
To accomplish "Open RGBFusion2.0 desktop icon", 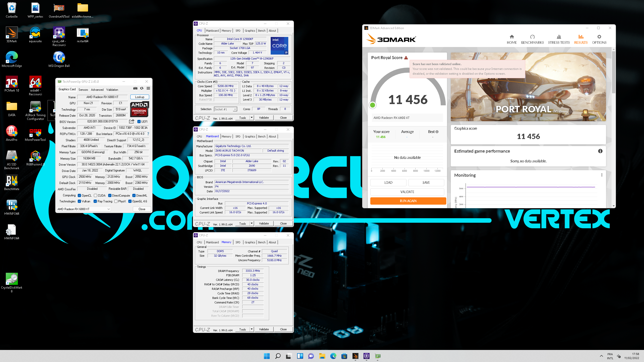I will pos(35,158).
